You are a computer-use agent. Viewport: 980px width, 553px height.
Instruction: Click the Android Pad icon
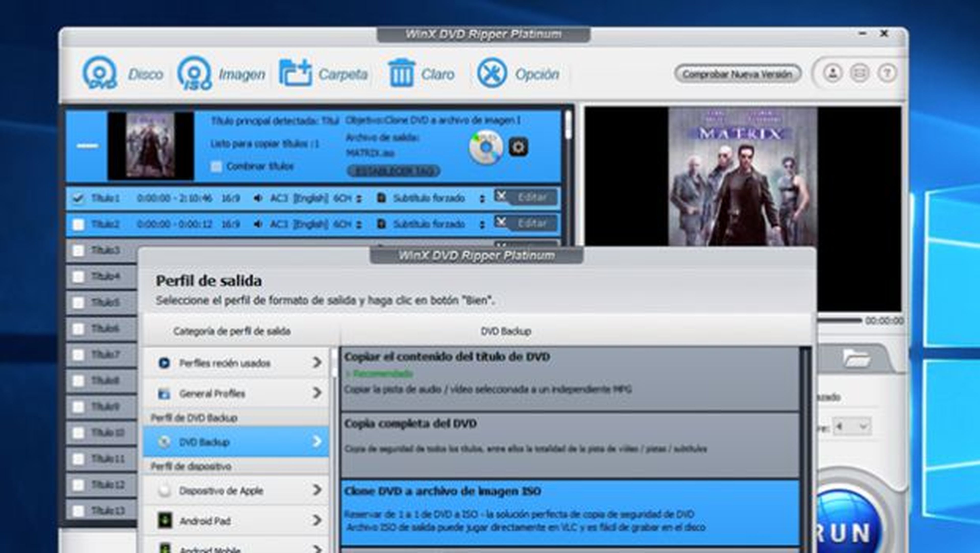tap(165, 521)
